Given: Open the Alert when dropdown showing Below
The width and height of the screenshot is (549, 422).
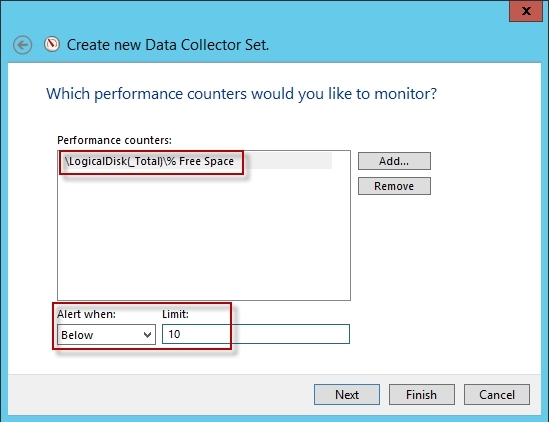Looking at the screenshot, I should 106,335.
